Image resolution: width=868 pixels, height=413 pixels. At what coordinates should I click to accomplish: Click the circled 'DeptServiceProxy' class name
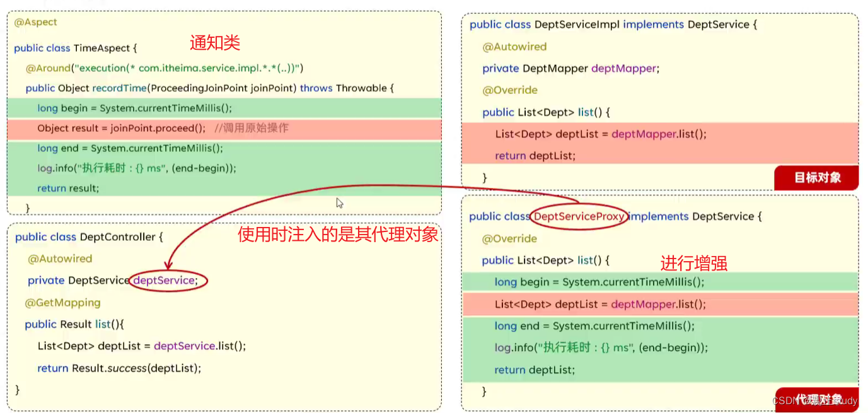(579, 216)
